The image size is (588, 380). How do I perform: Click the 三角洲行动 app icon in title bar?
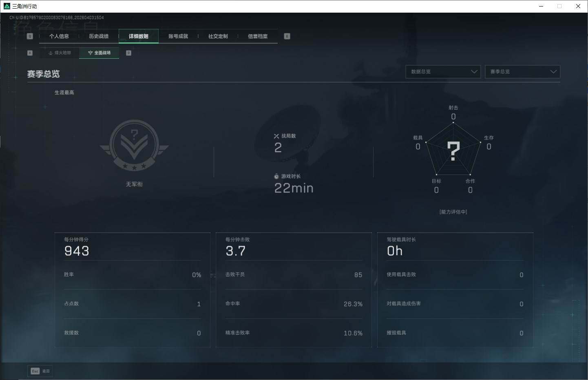[7, 6]
